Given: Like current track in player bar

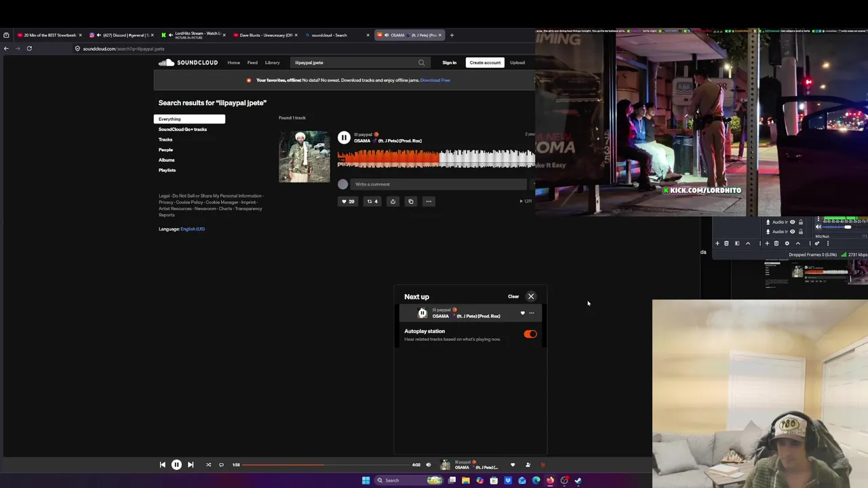Looking at the screenshot, I should point(512,464).
